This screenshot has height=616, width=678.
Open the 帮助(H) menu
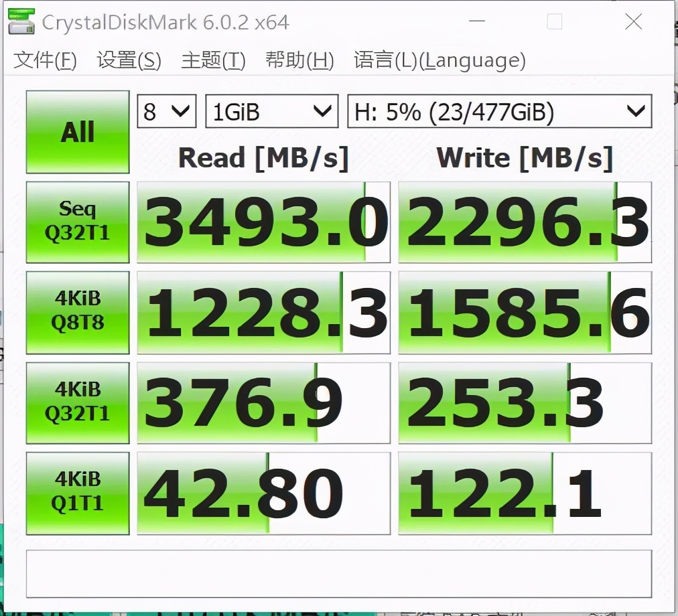tap(299, 60)
